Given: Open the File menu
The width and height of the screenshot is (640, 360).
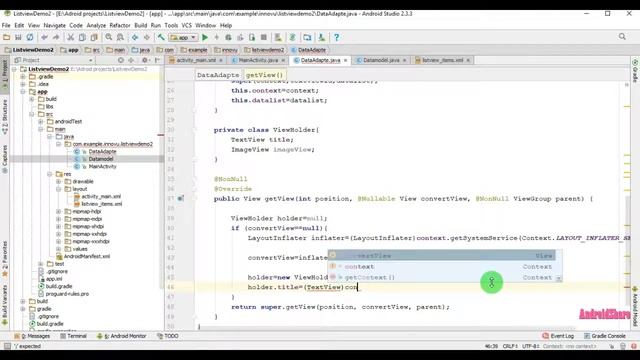Looking at the screenshot, I should [x=6, y=25].
